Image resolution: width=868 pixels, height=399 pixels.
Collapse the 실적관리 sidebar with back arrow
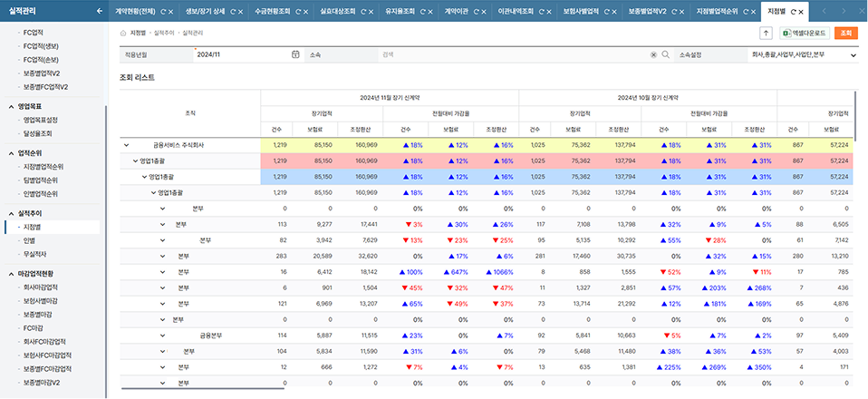coord(99,11)
